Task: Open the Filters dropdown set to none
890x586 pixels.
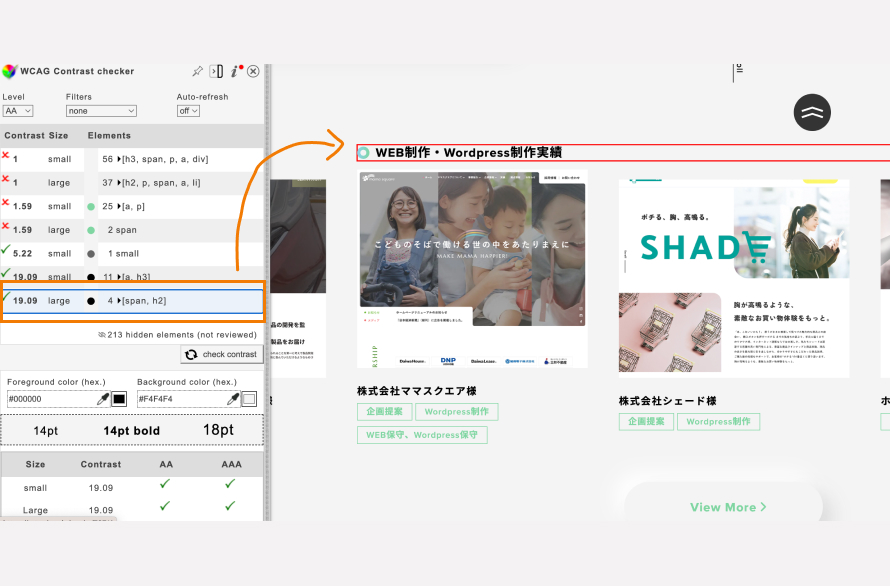Action: point(101,111)
